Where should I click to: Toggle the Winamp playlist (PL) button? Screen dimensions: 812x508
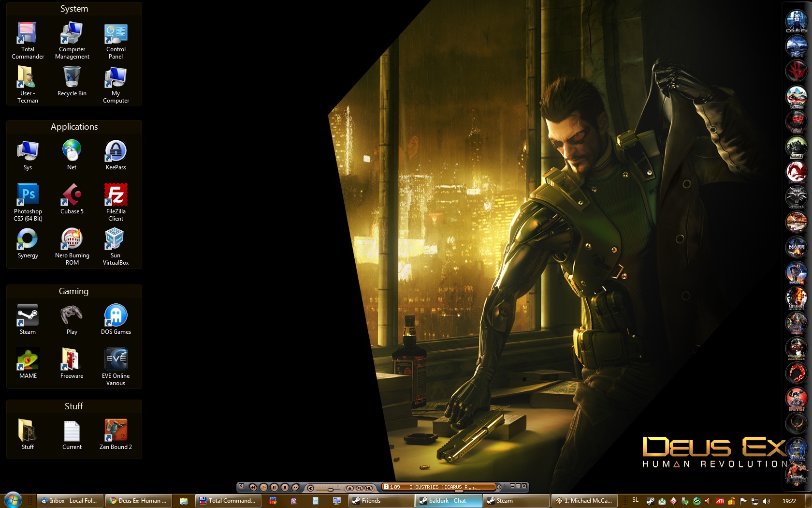pyautogui.click(x=359, y=488)
